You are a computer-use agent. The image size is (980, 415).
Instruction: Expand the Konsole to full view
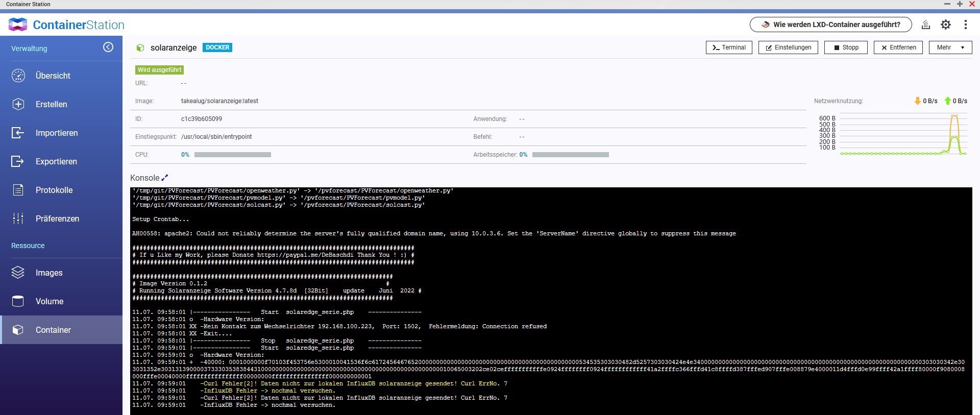click(164, 178)
